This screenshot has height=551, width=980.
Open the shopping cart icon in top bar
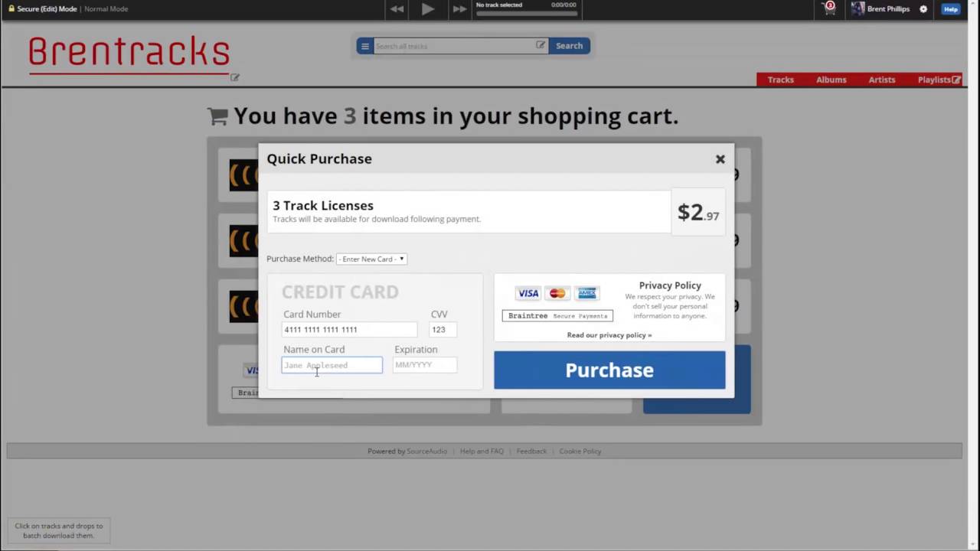pyautogui.click(x=829, y=8)
